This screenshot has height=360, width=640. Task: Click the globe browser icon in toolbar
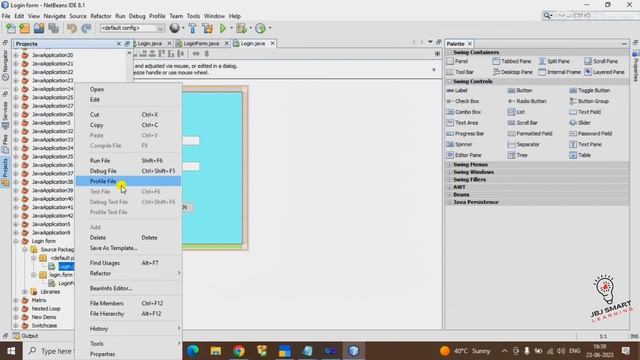tap(174, 28)
